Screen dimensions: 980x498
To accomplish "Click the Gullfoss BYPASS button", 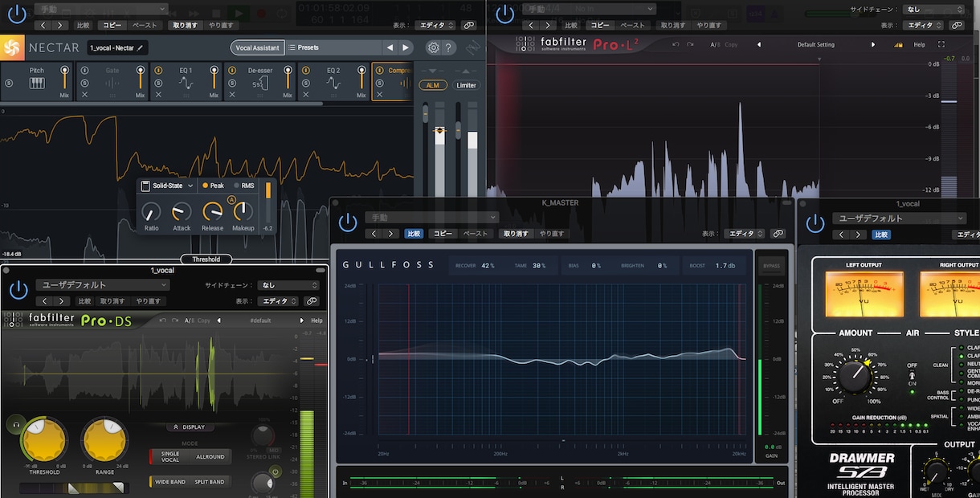I will [771, 266].
